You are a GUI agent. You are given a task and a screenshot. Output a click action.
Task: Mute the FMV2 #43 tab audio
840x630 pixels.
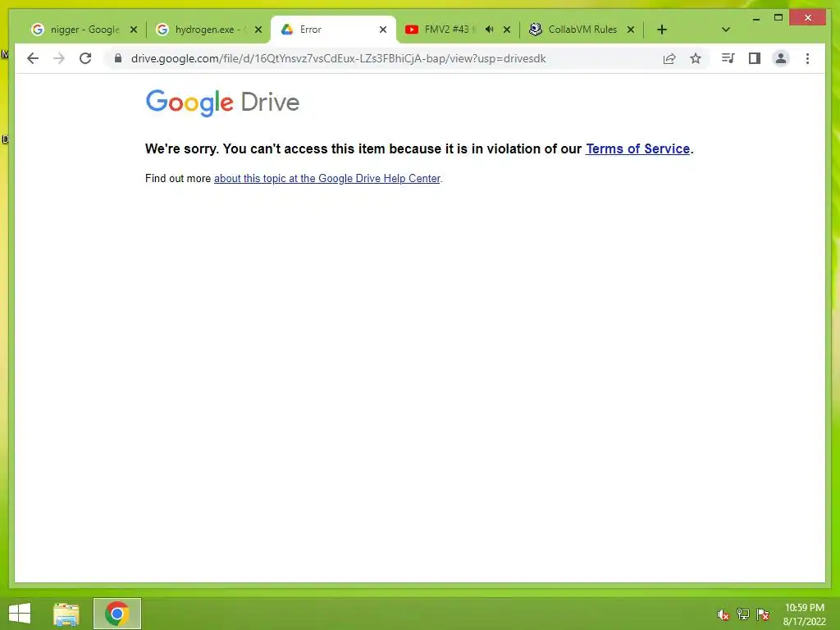click(x=489, y=30)
